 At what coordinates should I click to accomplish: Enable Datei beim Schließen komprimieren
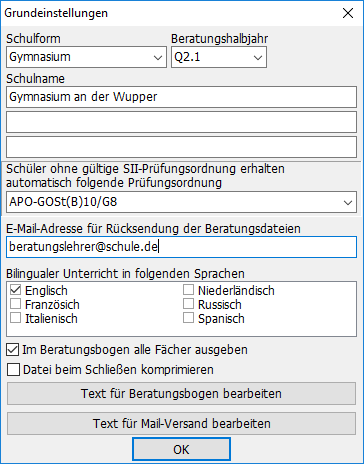tap(13, 370)
